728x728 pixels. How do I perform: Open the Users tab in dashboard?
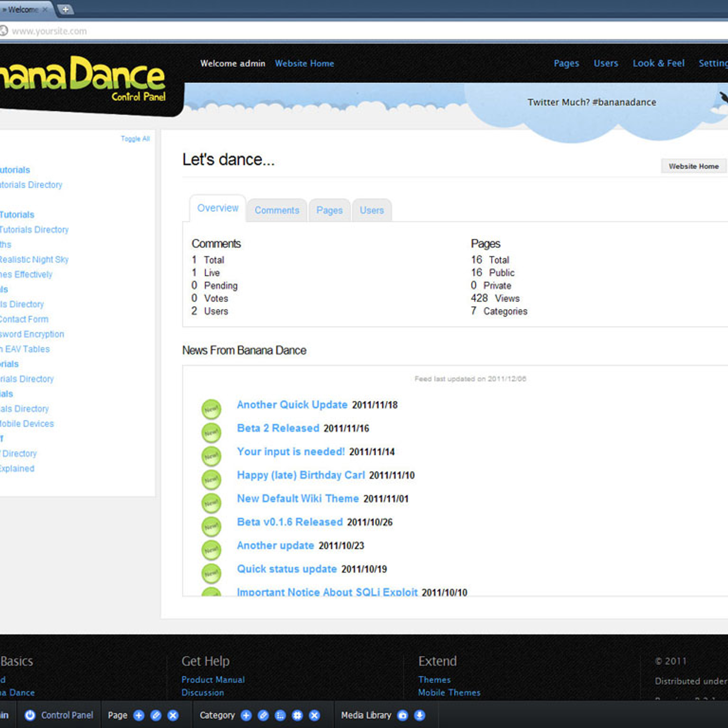(x=372, y=210)
